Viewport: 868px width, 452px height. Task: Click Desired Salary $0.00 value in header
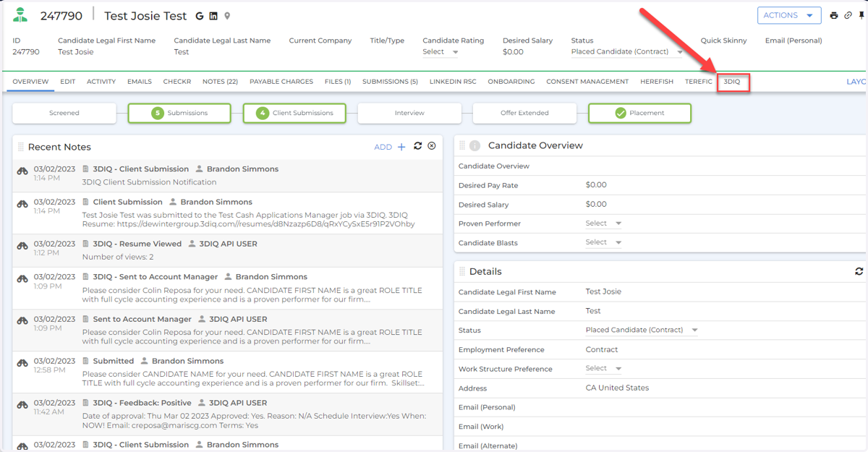click(x=513, y=52)
